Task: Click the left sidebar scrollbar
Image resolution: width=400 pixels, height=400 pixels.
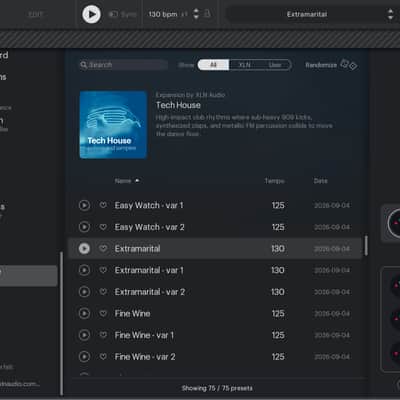Action: pyautogui.click(x=61, y=323)
